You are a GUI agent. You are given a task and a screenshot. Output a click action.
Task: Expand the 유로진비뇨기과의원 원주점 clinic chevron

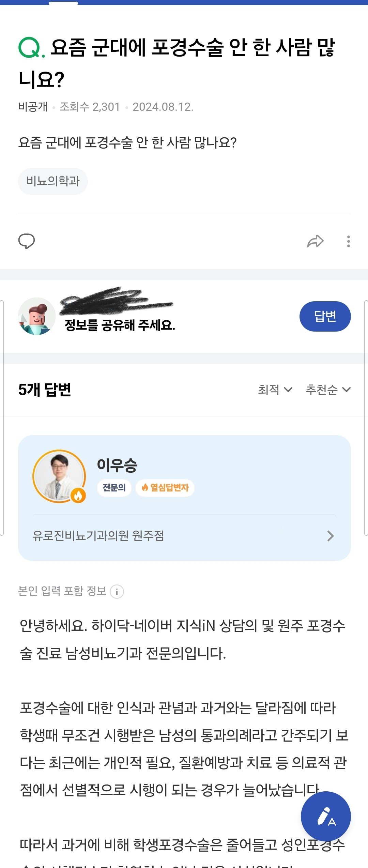[330, 536]
